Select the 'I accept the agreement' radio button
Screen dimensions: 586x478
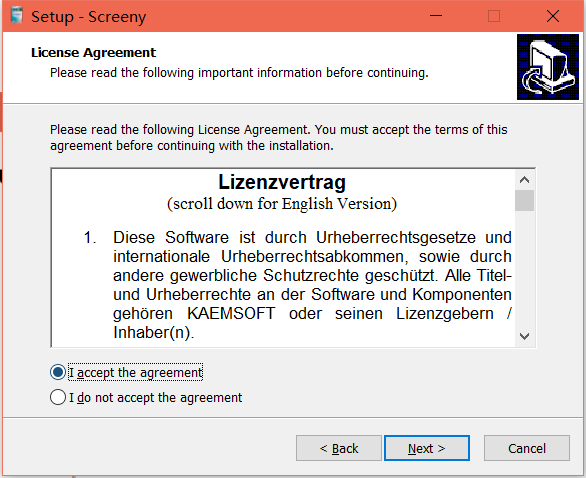[x=58, y=372]
